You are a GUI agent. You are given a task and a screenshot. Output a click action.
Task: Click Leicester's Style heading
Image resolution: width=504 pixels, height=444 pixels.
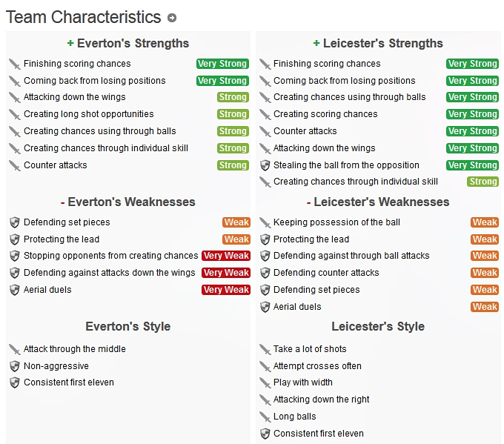tap(378, 327)
